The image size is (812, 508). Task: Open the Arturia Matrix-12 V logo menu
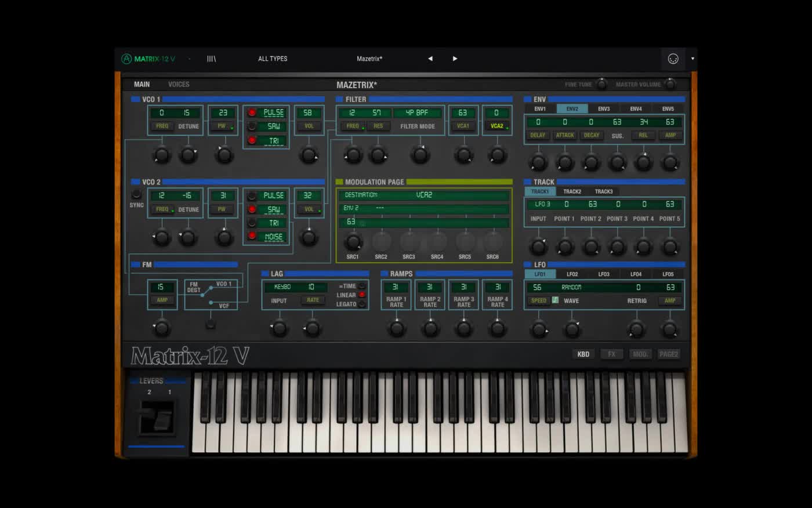[148, 59]
